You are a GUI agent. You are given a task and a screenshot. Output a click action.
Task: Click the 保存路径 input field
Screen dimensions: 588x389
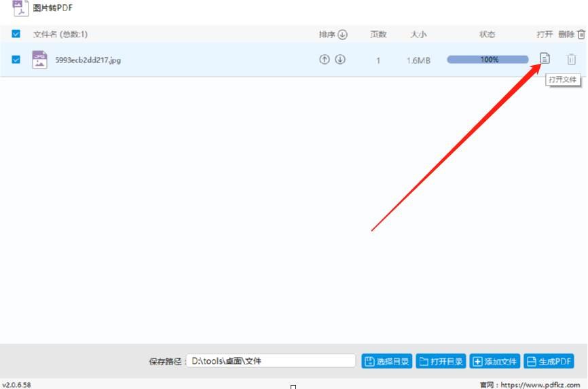(271, 361)
